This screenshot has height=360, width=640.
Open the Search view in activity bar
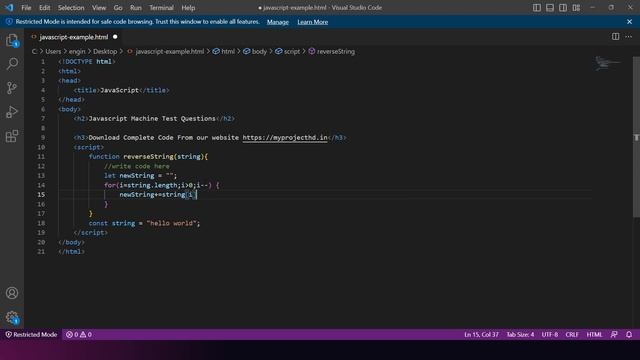click(12, 64)
